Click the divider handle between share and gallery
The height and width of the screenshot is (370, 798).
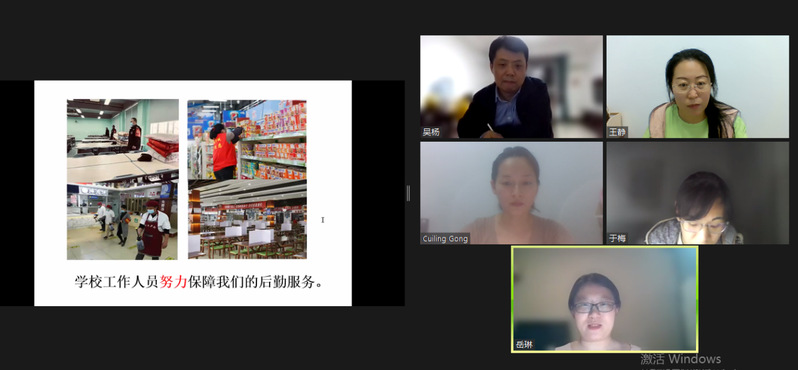tap(408, 193)
